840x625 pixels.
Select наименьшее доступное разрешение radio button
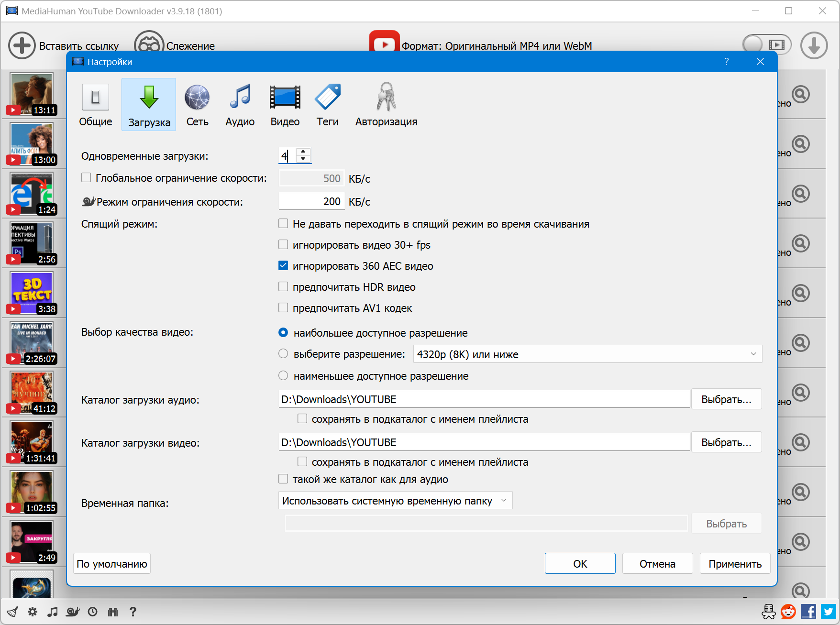click(x=283, y=376)
